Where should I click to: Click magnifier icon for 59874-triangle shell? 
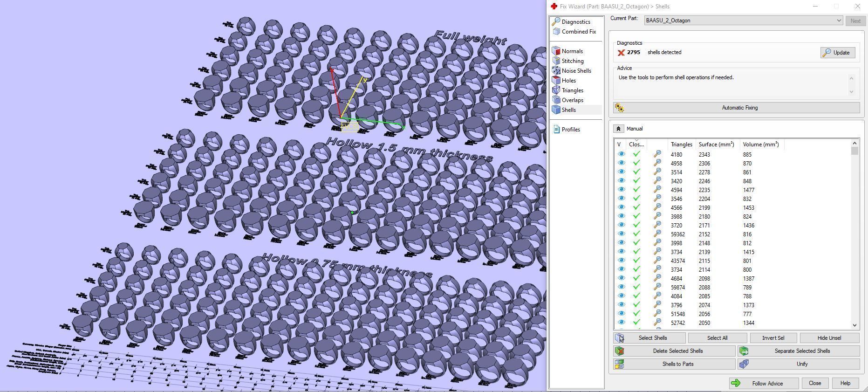coord(657,287)
